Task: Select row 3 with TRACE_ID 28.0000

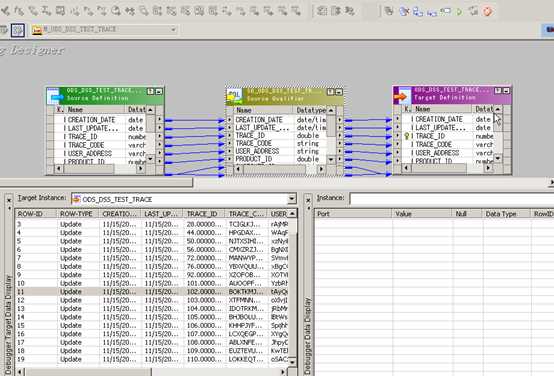Action: (x=152, y=224)
